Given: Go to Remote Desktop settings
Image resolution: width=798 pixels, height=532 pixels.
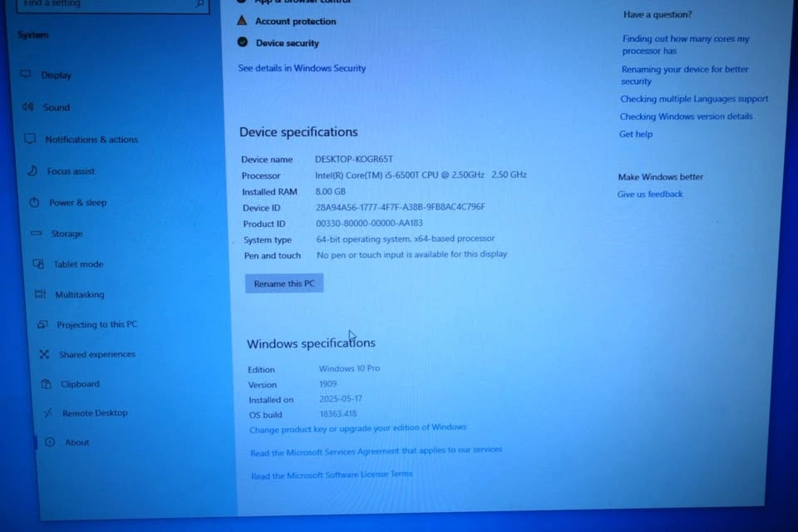Looking at the screenshot, I should click(x=95, y=413).
